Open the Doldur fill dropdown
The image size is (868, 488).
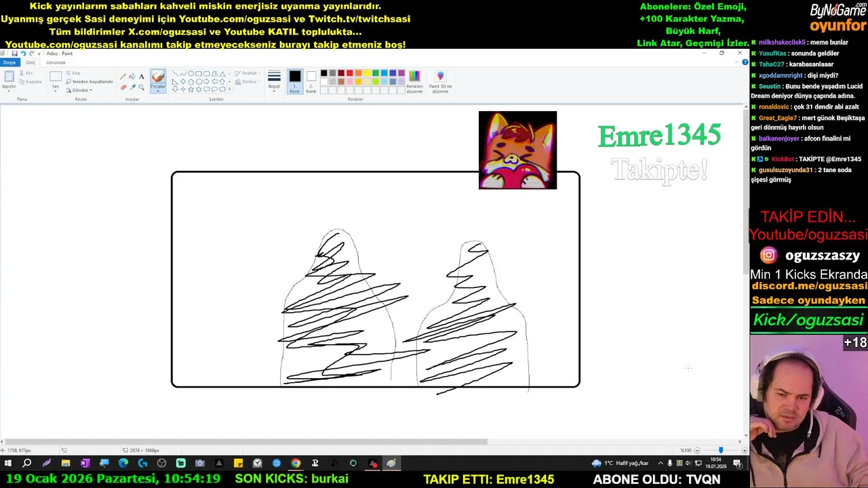tap(246, 81)
